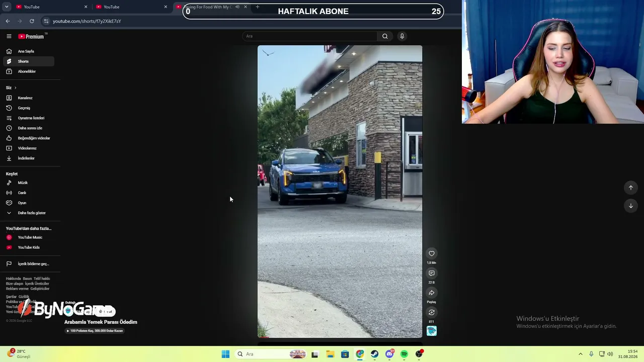This screenshot has width=644, height=362.
Task: Open the YouTube hamburger guide menu
Action: pyautogui.click(x=9, y=36)
